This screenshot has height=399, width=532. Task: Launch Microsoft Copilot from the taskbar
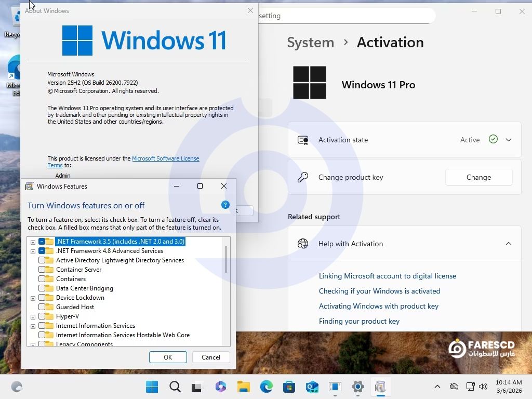click(x=220, y=387)
